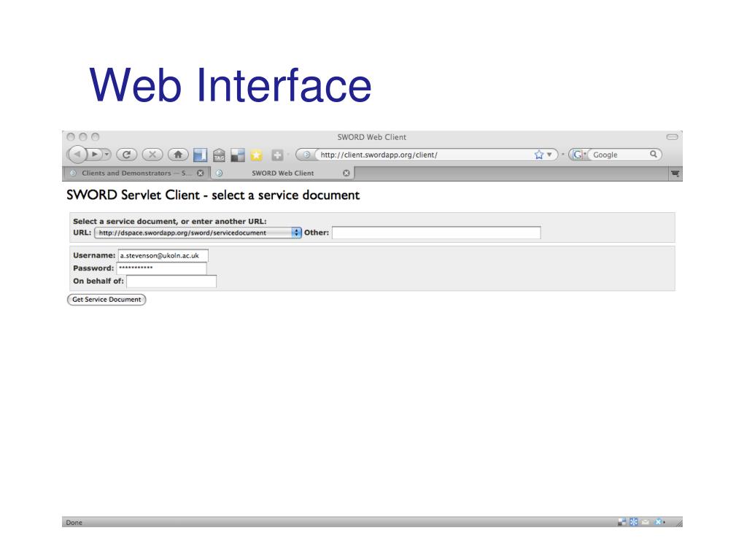Stop loading with the X toolbar button

[x=152, y=155]
